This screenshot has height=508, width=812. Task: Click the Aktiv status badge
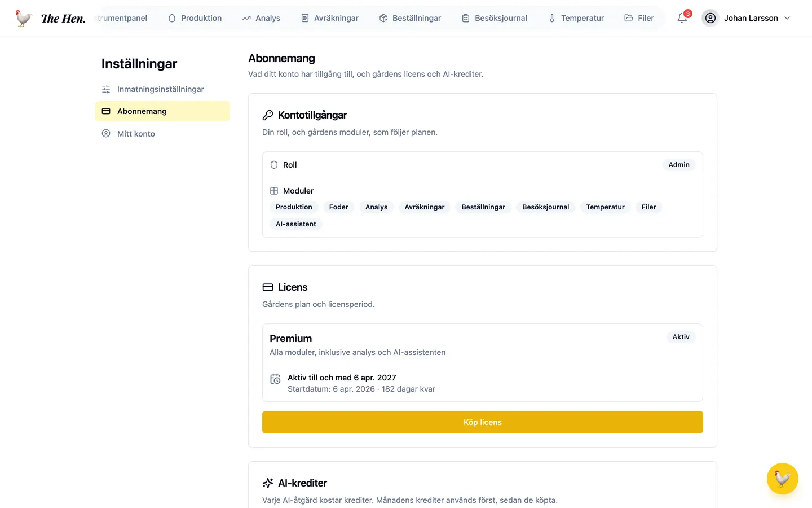681,337
